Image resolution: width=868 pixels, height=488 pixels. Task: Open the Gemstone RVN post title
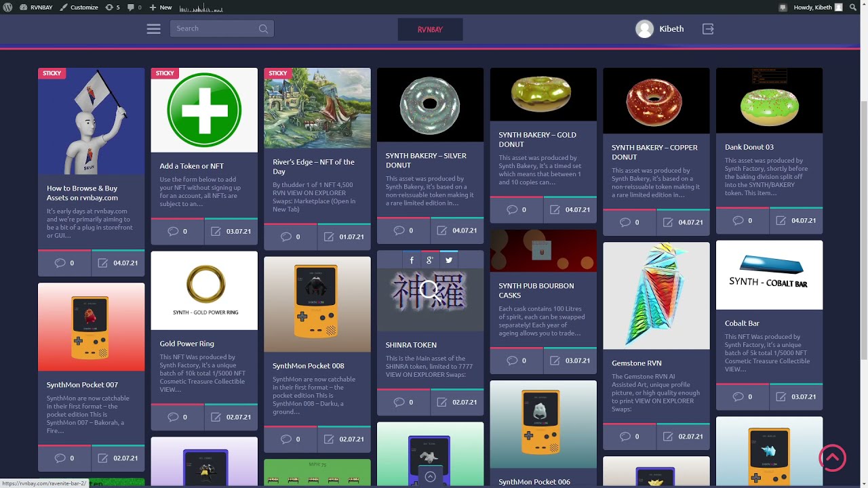pos(637,363)
